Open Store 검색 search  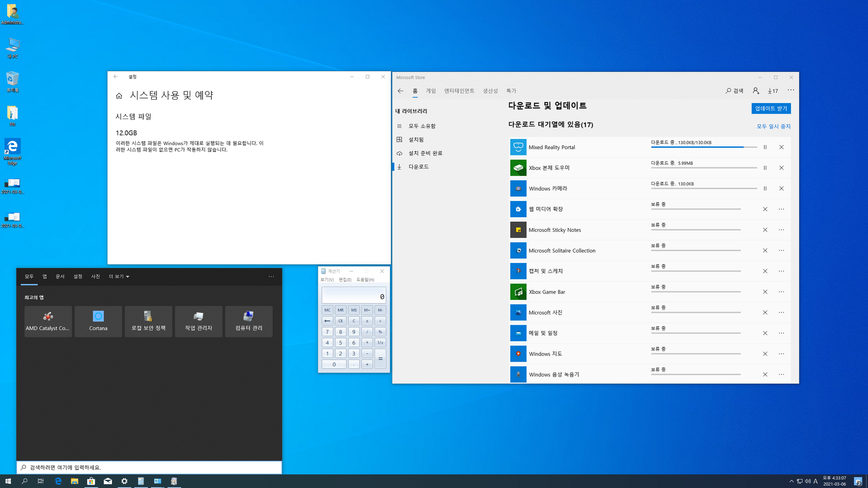pos(734,91)
